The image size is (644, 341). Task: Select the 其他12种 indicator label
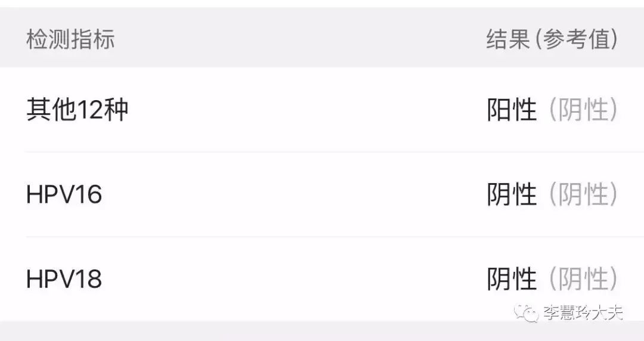[78, 110]
